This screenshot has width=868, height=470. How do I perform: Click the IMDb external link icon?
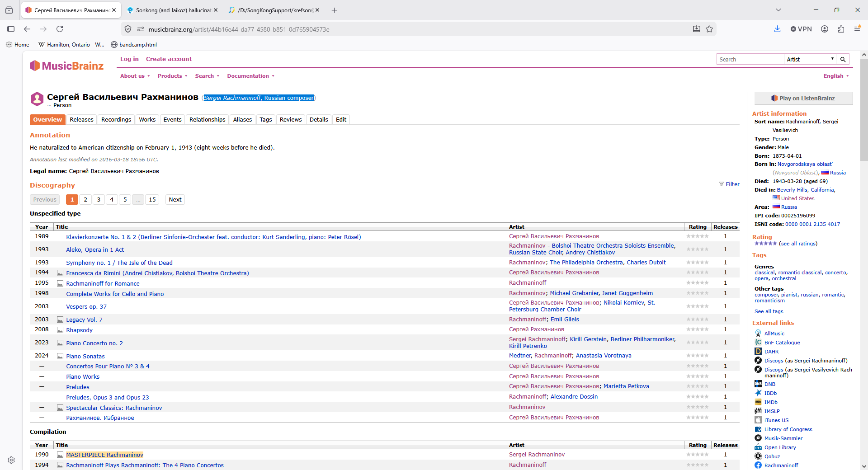pos(758,402)
